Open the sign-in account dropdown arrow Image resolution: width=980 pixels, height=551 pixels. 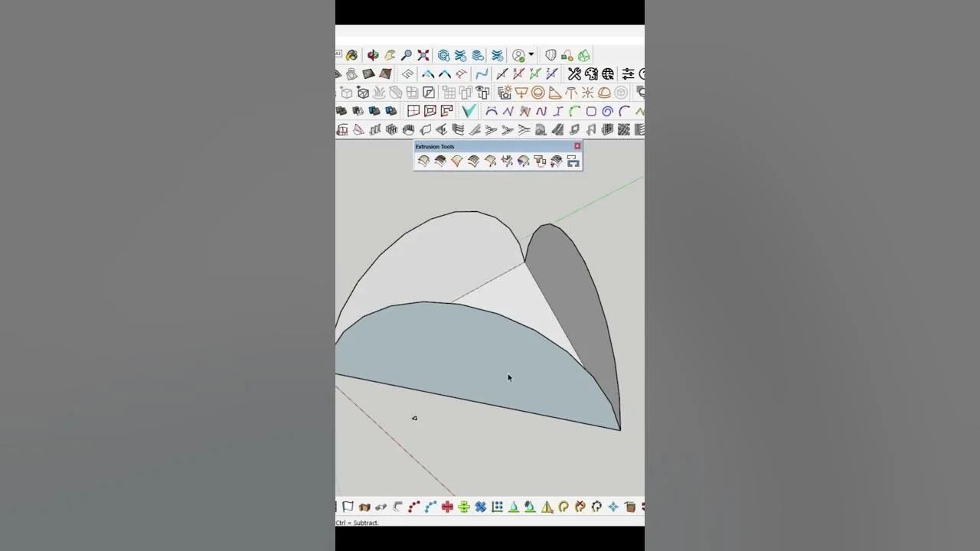[531, 54]
